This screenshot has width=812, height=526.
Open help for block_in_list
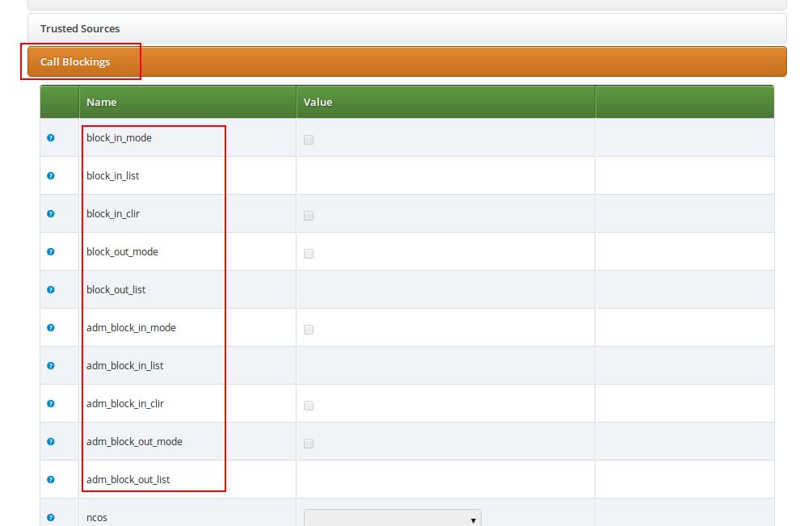[x=50, y=175]
